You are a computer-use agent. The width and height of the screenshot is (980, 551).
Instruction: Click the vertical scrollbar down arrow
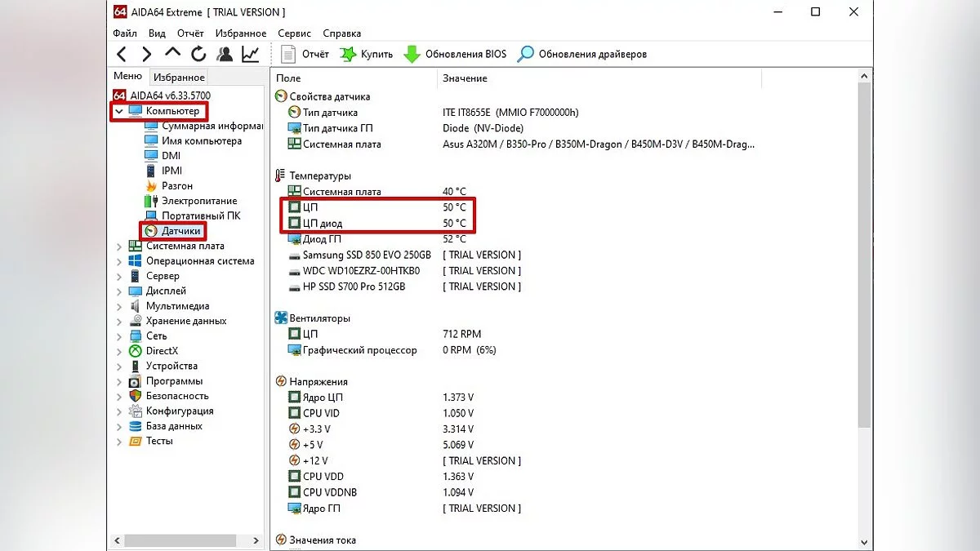tap(866, 541)
